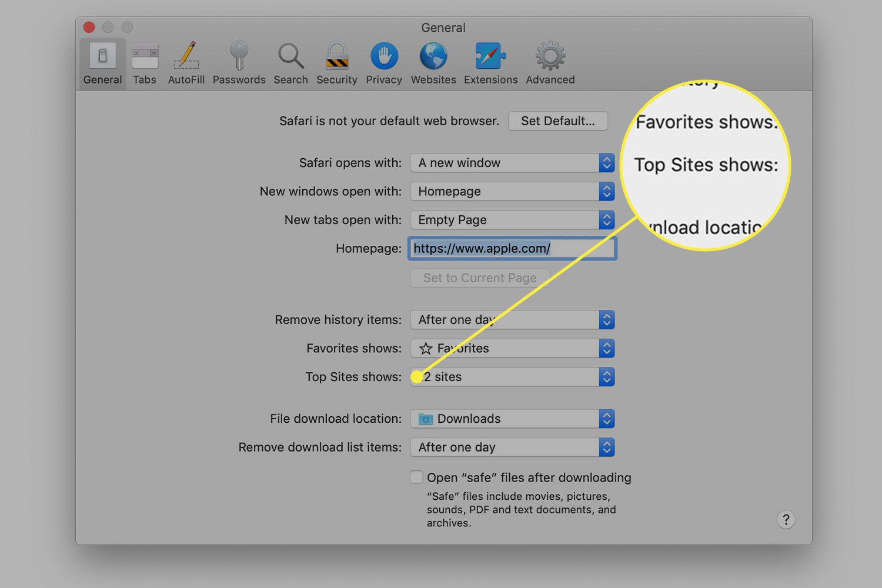
Task: Enable Open safe files after downloading
Action: (416, 477)
